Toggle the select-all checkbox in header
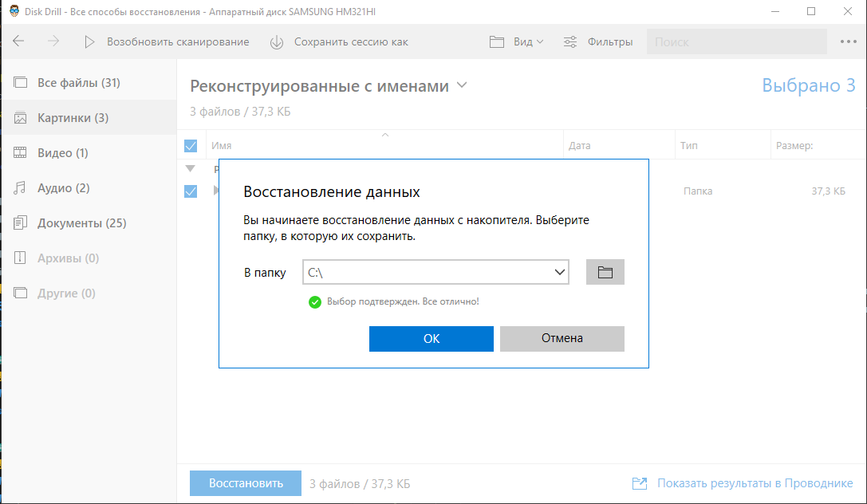This screenshot has height=504, width=867. (191, 146)
